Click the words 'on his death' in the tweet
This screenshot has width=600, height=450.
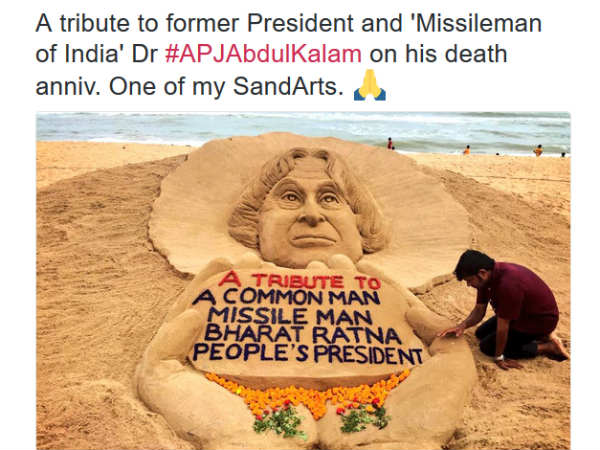coord(438,54)
